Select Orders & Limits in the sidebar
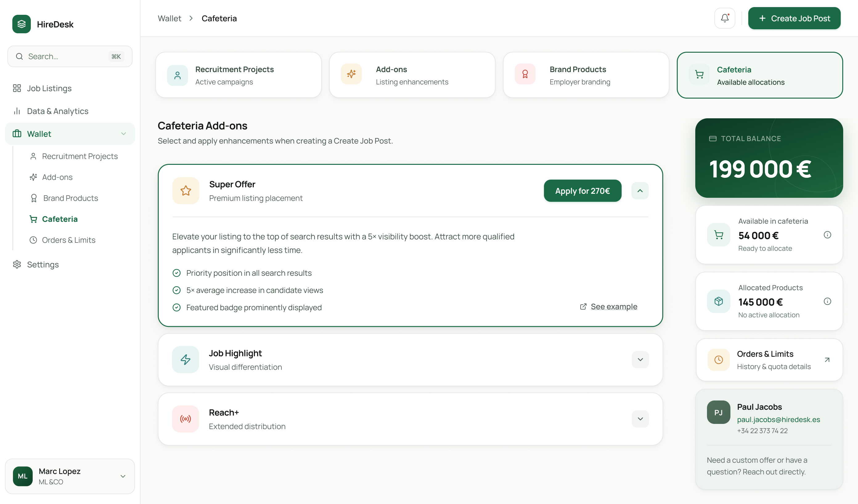The height and width of the screenshot is (504, 858). click(x=68, y=240)
